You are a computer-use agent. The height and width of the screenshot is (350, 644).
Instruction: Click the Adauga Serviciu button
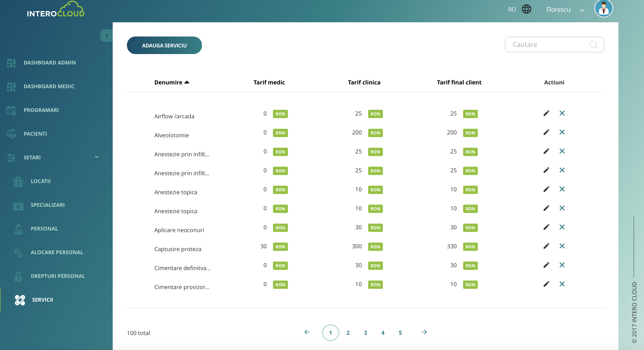tap(164, 45)
